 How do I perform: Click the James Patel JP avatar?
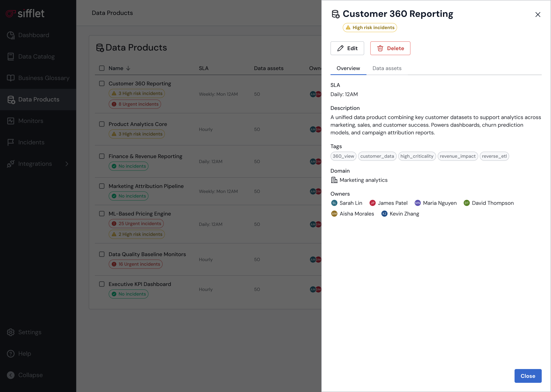(x=372, y=203)
